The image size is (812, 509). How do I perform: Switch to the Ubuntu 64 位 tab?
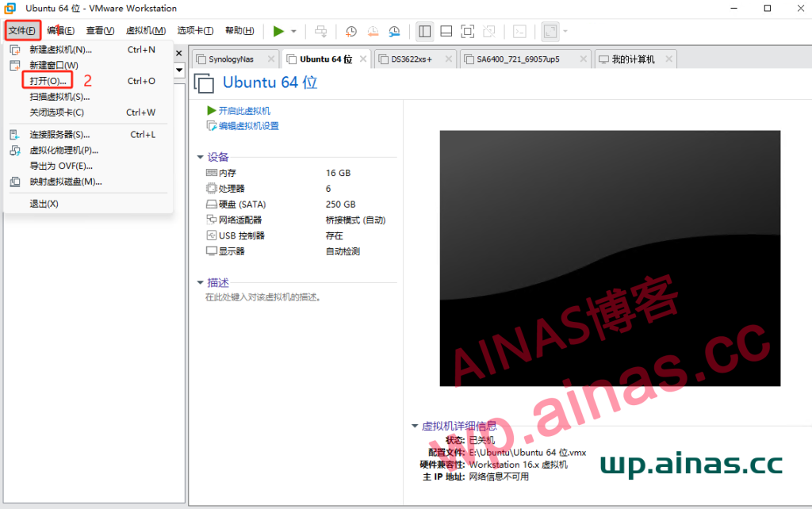tap(326, 59)
